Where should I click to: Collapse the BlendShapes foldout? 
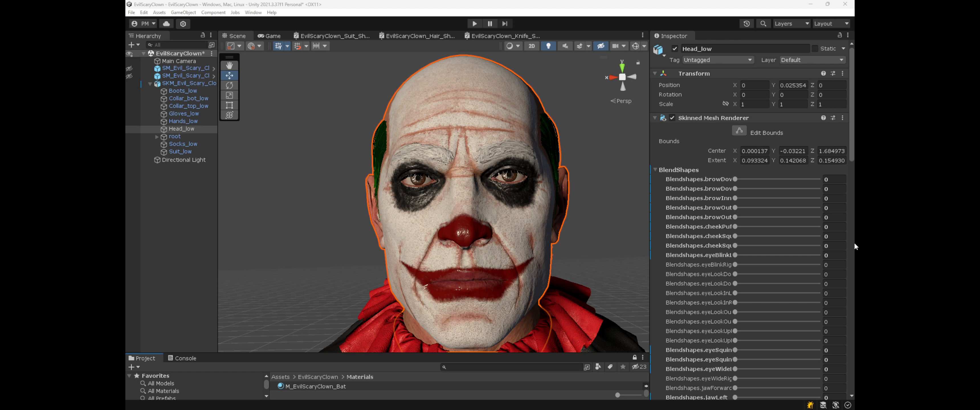(655, 170)
